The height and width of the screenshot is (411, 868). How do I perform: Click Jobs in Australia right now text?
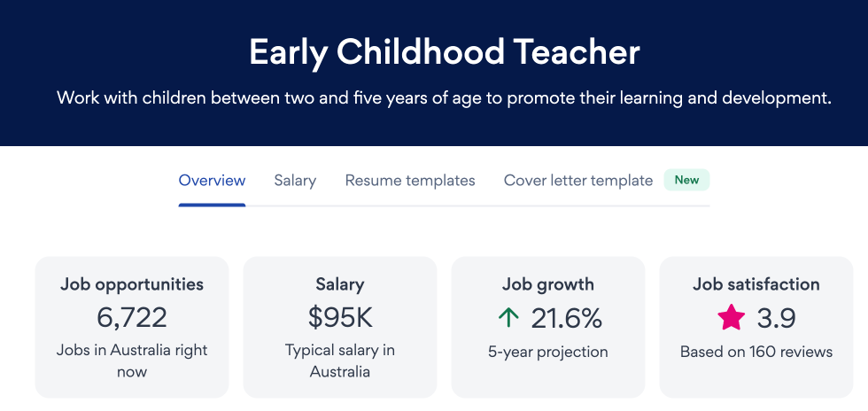click(x=132, y=361)
